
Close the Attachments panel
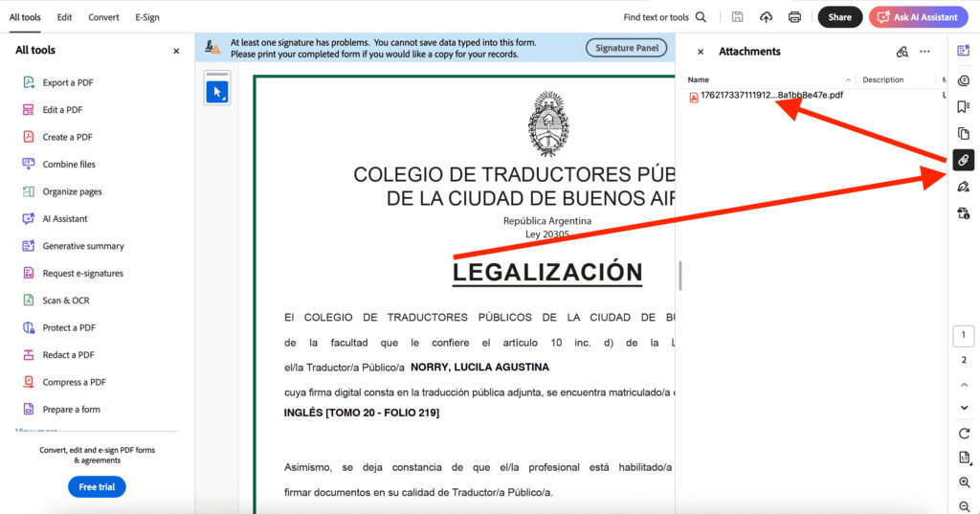(701, 52)
